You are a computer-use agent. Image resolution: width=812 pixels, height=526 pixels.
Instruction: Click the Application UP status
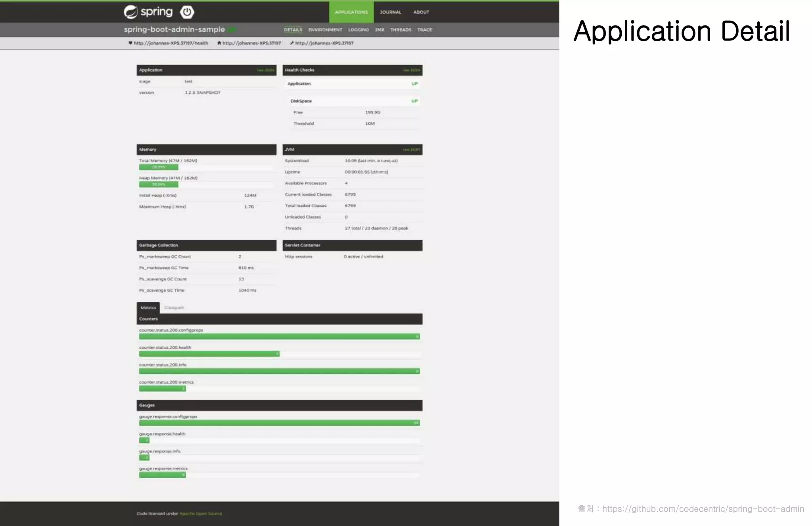414,84
